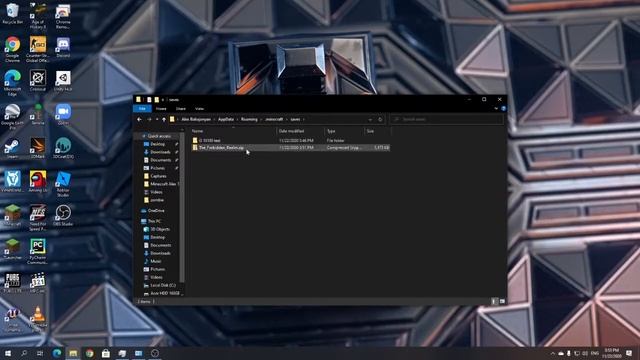The height and width of the screenshot is (360, 640).
Task: Launch the Unity Hub shortcut
Action: [63, 80]
